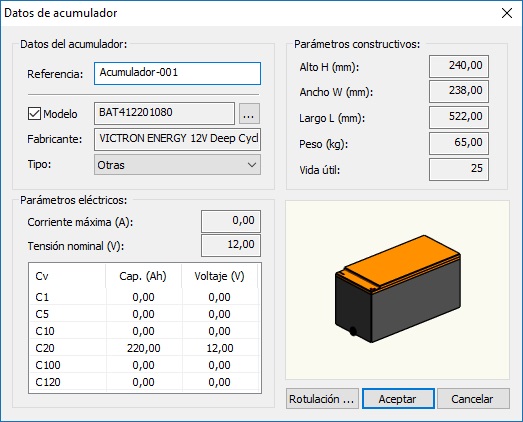Viewport: 523px width, 422px height.
Task: Click the Ancho W value field
Action: coord(459,91)
